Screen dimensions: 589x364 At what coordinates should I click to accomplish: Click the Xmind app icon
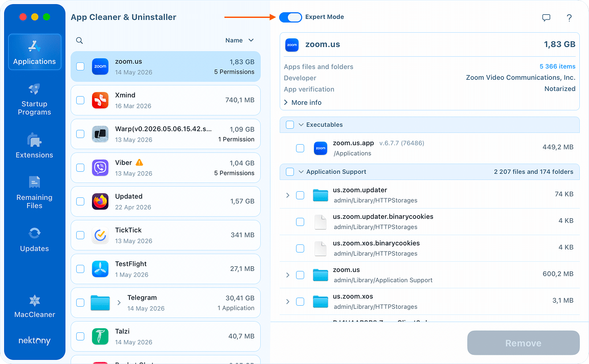click(x=100, y=100)
